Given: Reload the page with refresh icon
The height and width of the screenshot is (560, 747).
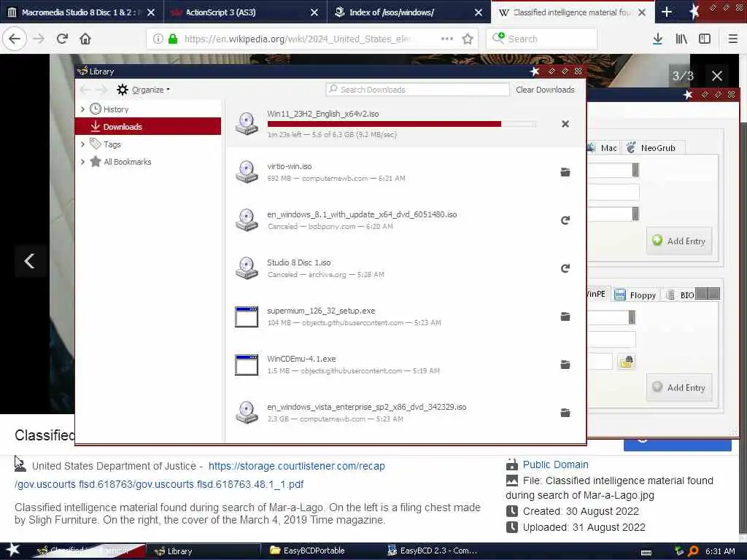Looking at the screenshot, I should pyautogui.click(x=62, y=39).
